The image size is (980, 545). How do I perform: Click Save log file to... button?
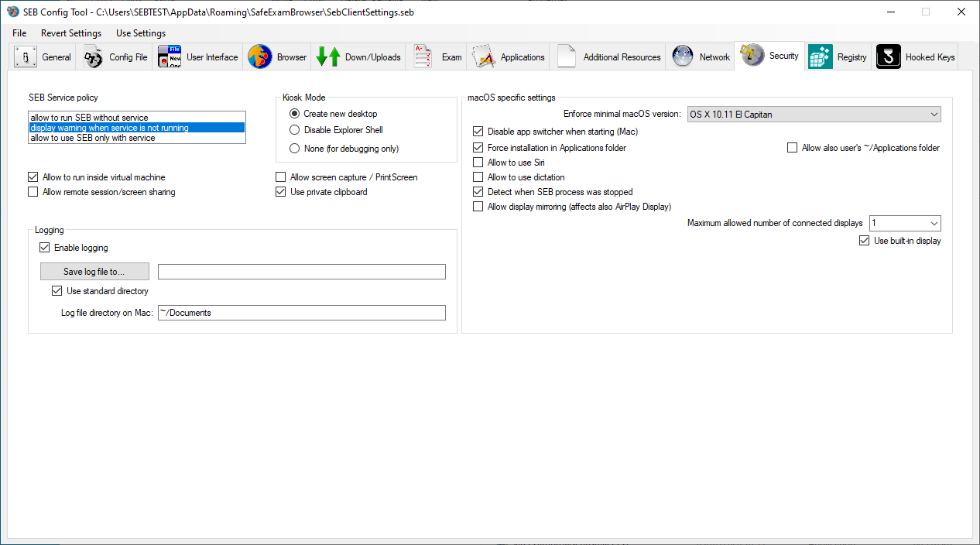pos(94,272)
